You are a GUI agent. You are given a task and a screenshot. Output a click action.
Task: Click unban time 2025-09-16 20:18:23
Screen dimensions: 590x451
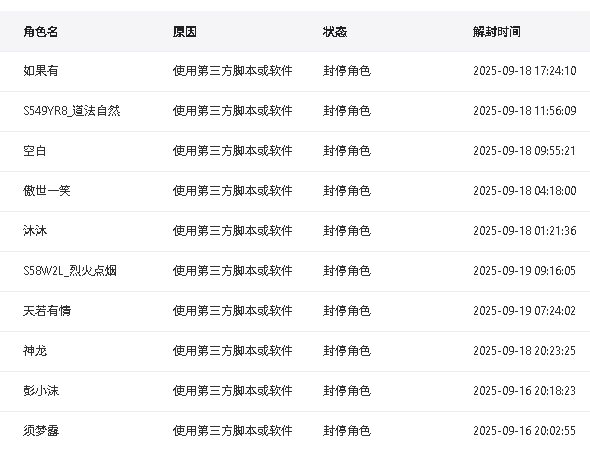coord(525,391)
